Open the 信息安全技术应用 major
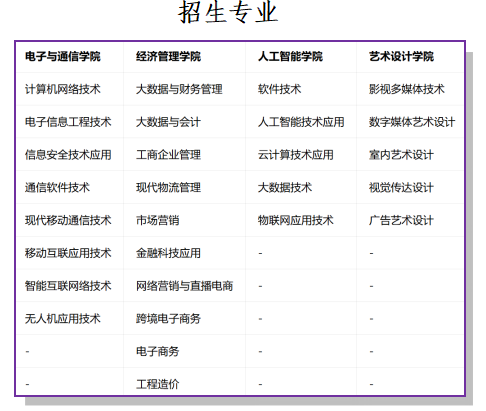The width and height of the screenshot is (486, 411). tap(68, 155)
